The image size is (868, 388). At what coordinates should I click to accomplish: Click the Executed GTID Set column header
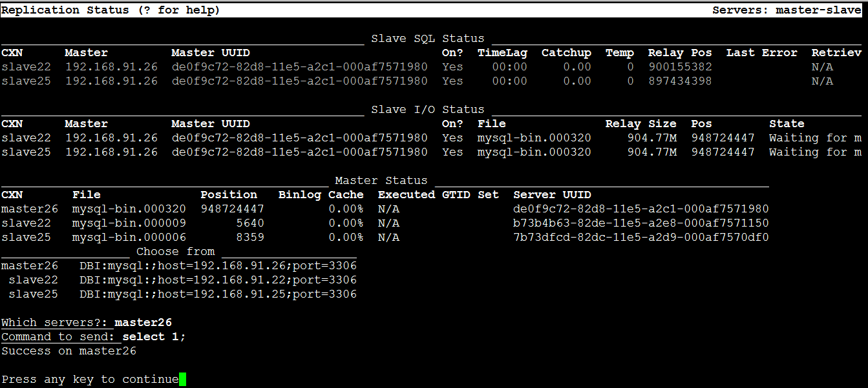click(x=438, y=195)
